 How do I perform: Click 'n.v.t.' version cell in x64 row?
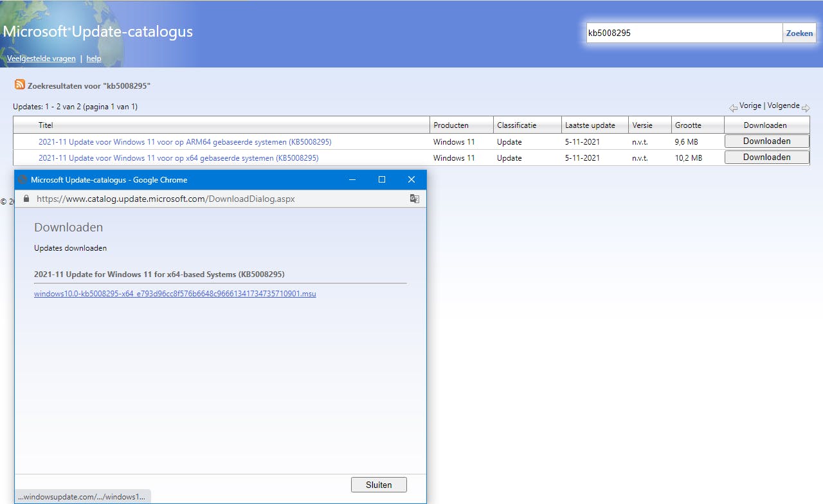click(x=640, y=158)
